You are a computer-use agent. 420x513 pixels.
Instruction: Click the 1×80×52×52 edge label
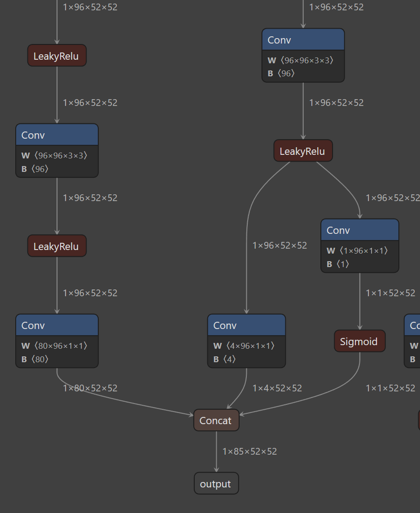pos(90,388)
